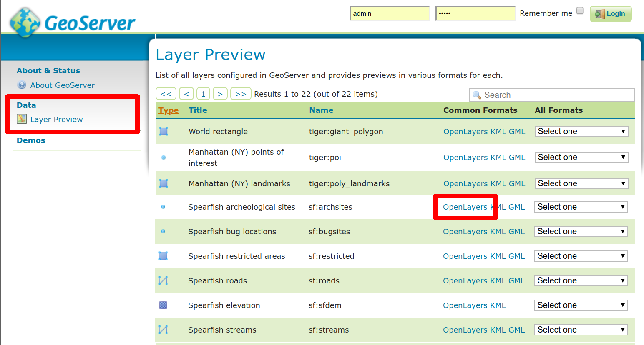The image size is (644, 345).
Task: Open OpenLayers preview for tiger:giant_polygon
Action: coord(465,131)
